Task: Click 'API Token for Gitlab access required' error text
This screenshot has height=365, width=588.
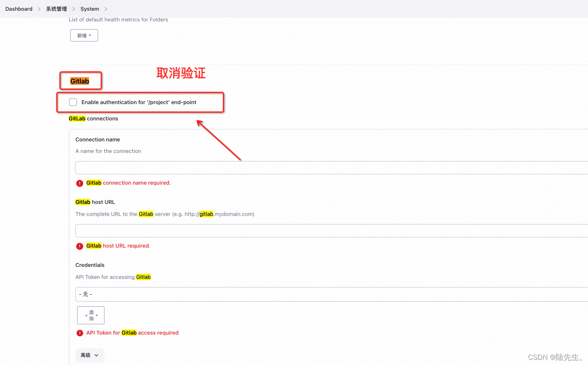Action: tap(132, 333)
